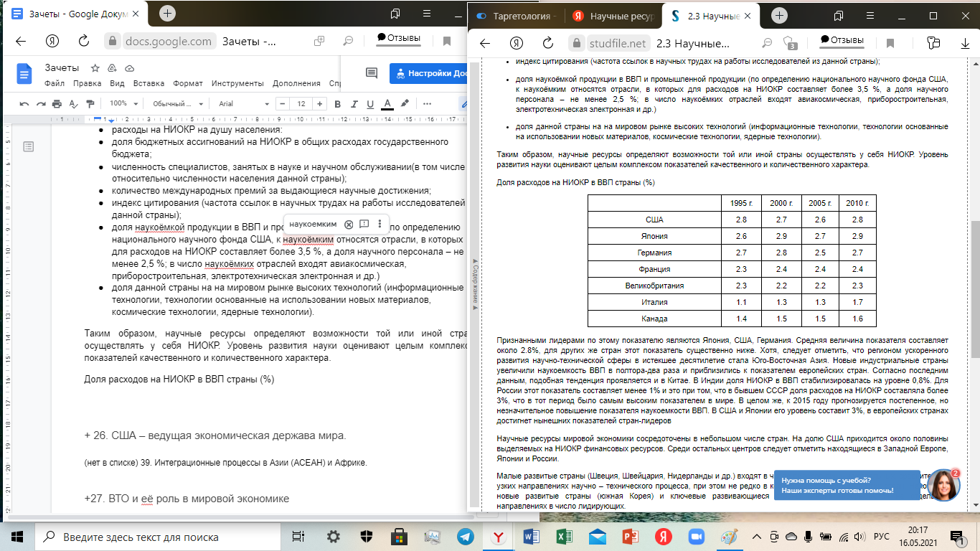The image size is (980, 551).
Task: Show the document outline icon
Action: (x=28, y=147)
